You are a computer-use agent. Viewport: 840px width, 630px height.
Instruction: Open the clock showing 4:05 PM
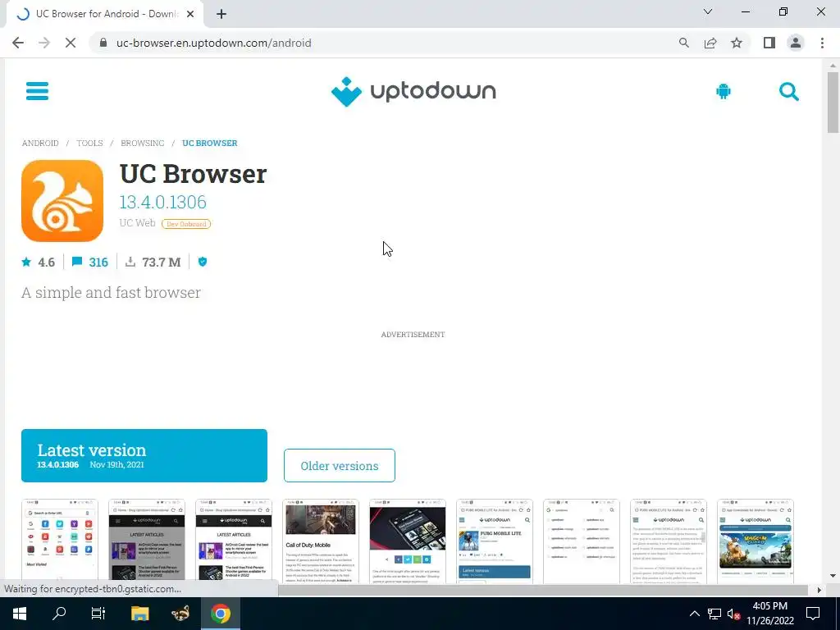(769, 614)
